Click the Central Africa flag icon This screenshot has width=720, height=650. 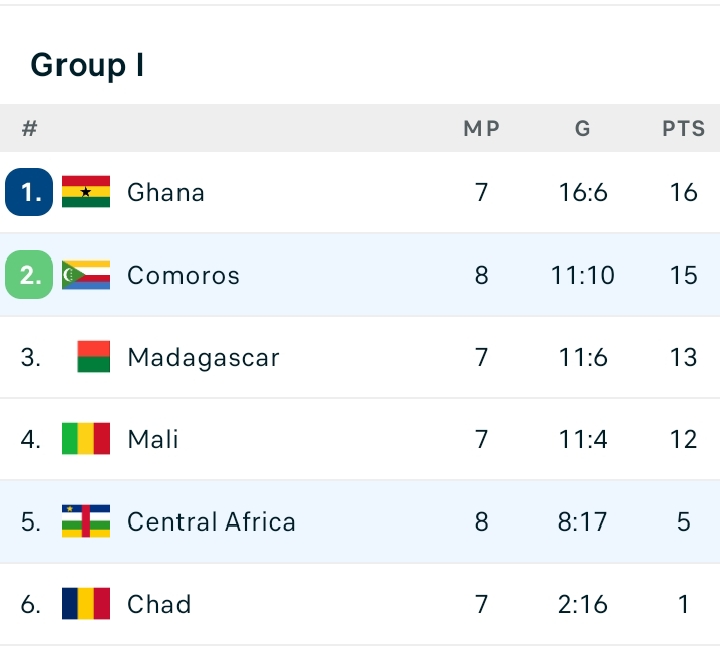(x=86, y=521)
